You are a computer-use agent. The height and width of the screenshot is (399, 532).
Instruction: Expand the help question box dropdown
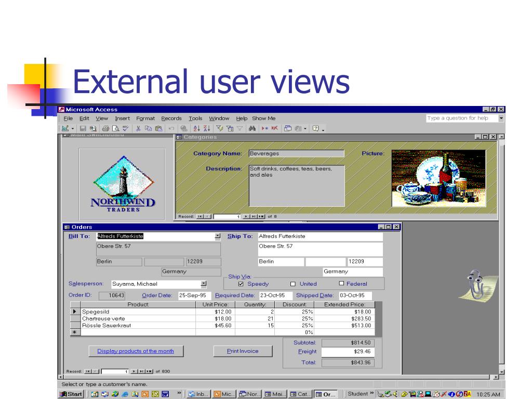coord(501,118)
